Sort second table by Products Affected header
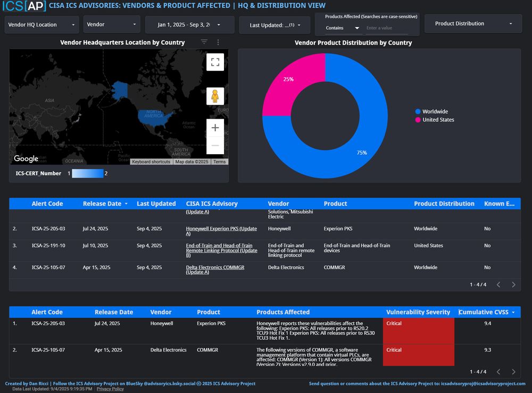The image size is (532, 393). pyautogui.click(x=283, y=312)
